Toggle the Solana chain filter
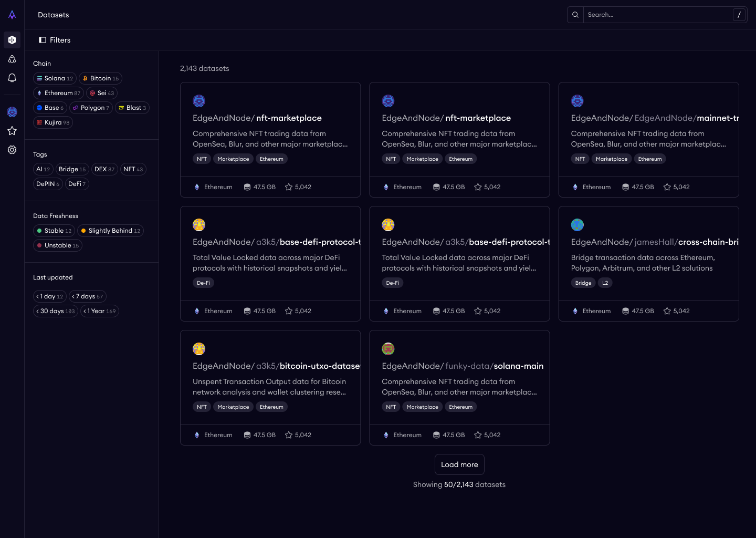This screenshot has height=538, width=756. pyautogui.click(x=55, y=78)
